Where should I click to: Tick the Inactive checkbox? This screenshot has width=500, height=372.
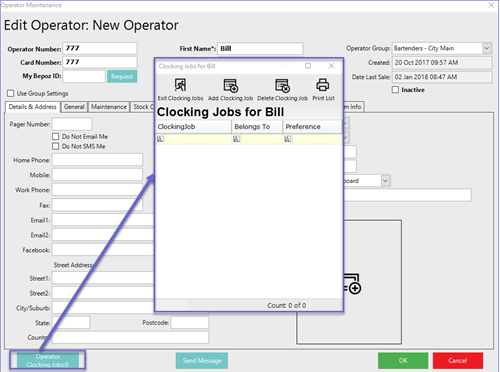(x=395, y=90)
